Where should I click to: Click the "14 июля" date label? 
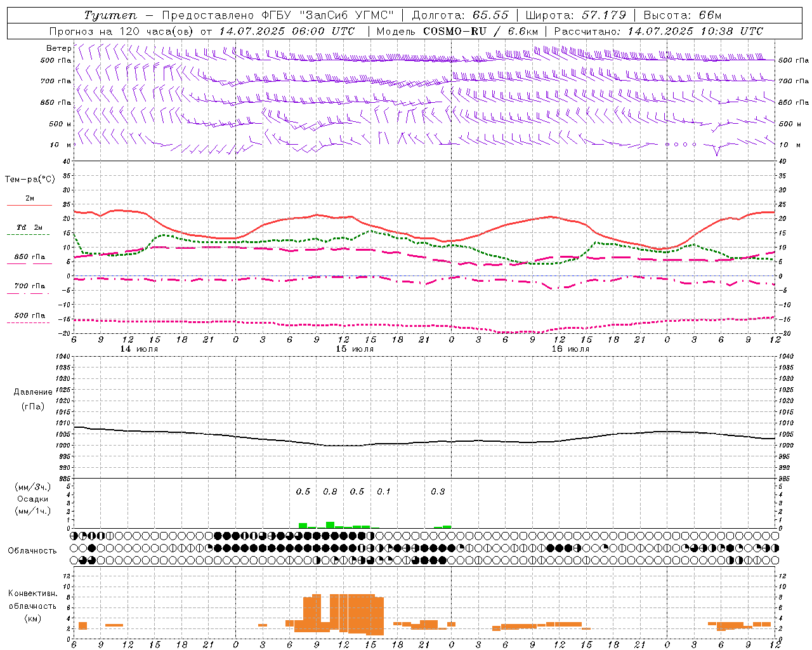pos(139,349)
